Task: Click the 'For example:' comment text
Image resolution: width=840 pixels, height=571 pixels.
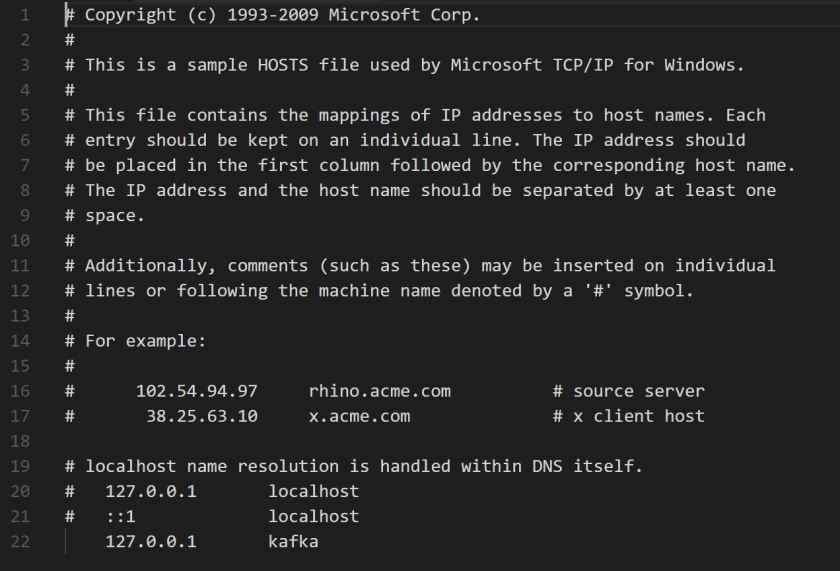Action: (x=145, y=341)
